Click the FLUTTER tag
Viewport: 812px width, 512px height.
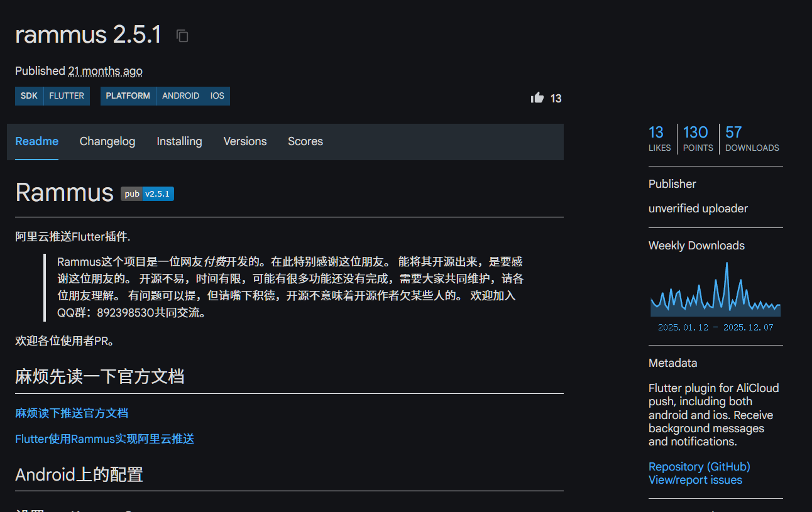67,96
